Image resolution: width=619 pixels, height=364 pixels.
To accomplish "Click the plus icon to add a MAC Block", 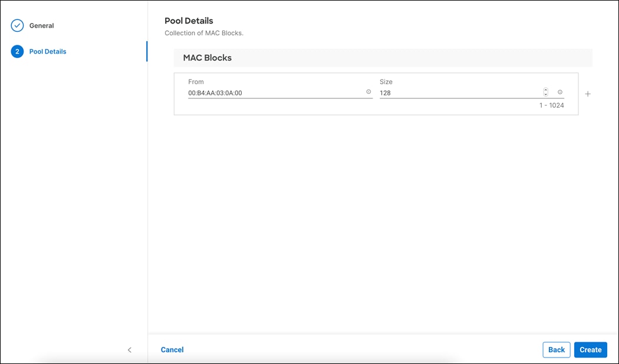I will coord(588,93).
